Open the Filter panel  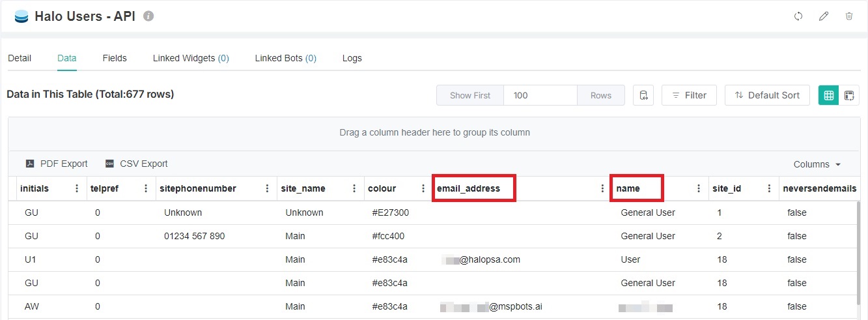pos(689,95)
